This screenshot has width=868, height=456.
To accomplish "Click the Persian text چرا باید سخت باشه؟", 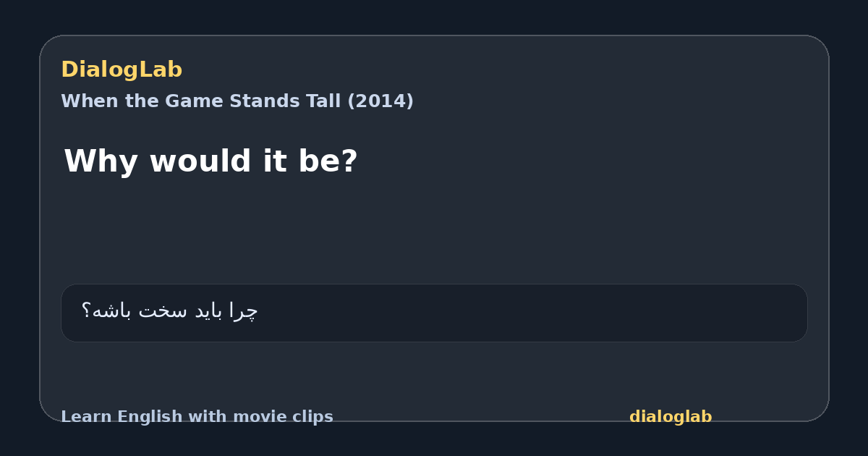I will click(x=169, y=311).
